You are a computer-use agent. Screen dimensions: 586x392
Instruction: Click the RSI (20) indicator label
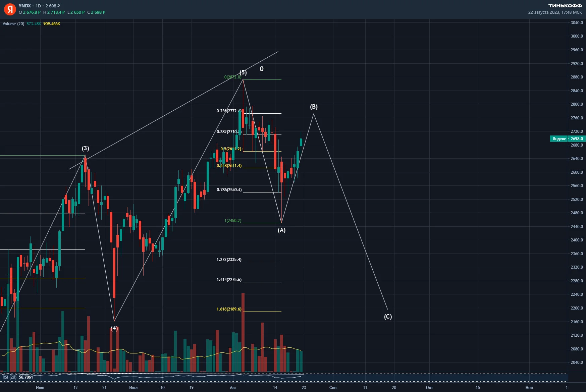(9, 377)
